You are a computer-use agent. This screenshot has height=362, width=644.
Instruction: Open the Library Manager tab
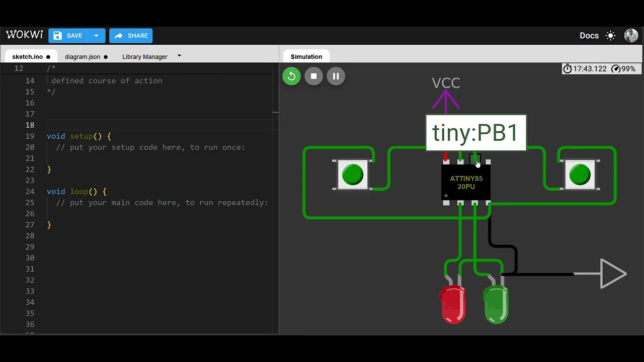click(145, 57)
